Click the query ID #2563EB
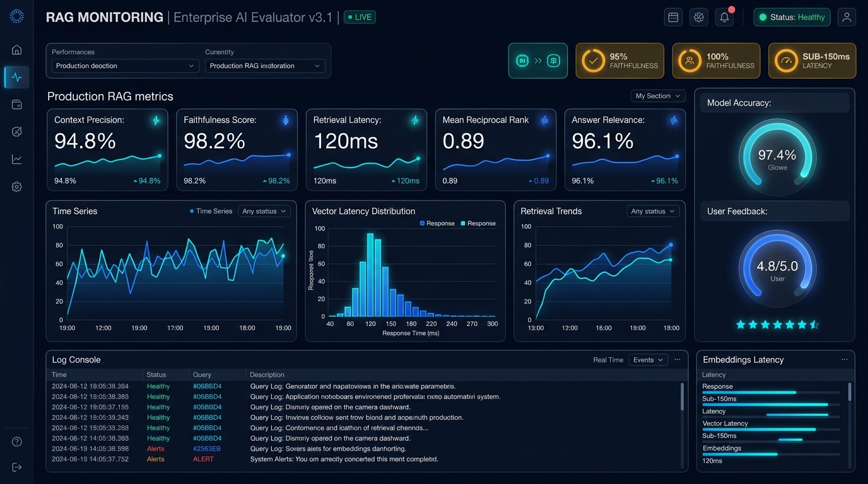Screen dimensions: 868x484 (x=207, y=449)
